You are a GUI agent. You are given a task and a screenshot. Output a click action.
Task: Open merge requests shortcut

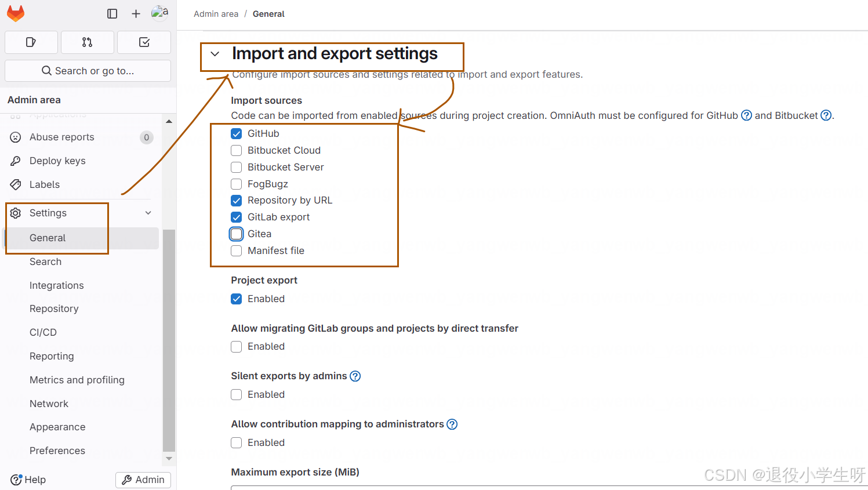click(x=88, y=42)
